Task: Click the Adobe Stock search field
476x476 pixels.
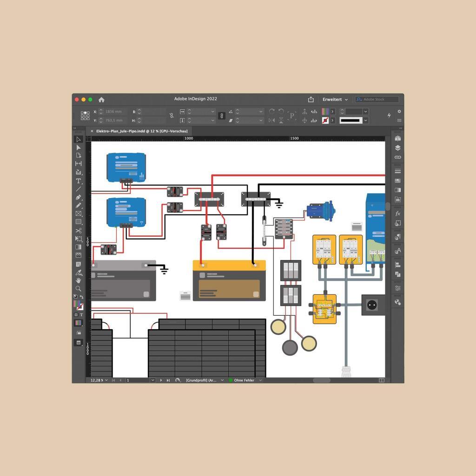Action: (377, 99)
